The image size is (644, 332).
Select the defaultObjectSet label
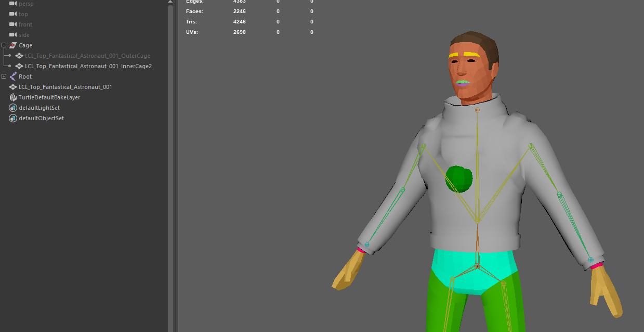coord(41,118)
